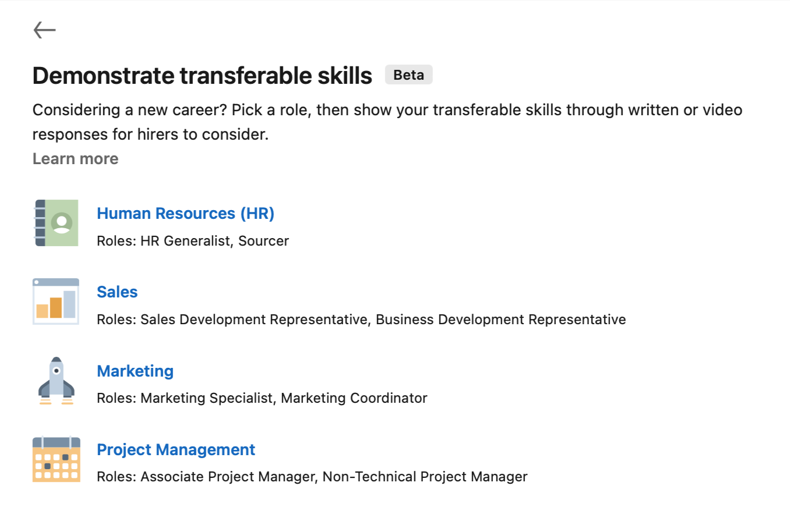790x532 pixels.
Task: Go back using the left arrow icon
Action: [x=45, y=30]
